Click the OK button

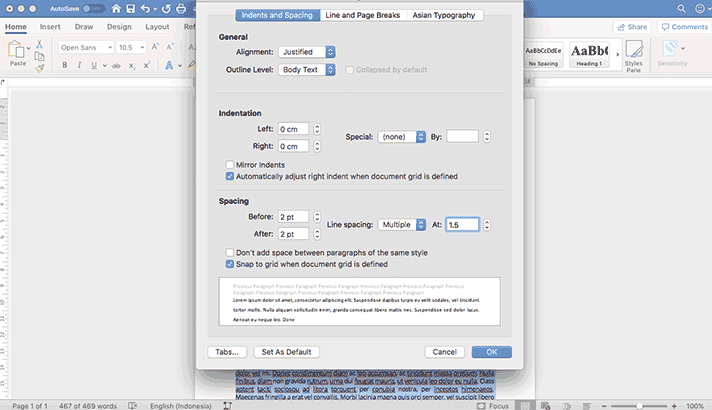pos(492,352)
